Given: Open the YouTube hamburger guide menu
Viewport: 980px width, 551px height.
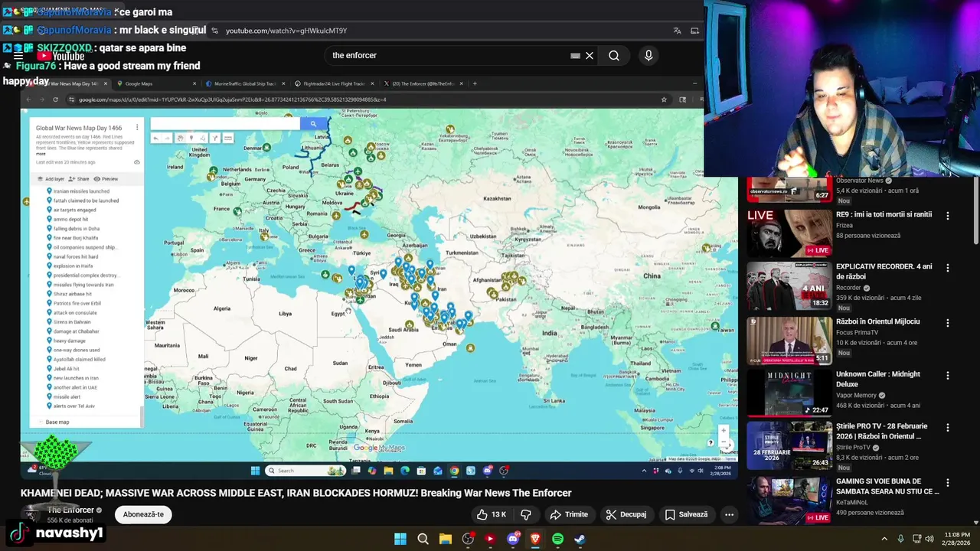Looking at the screenshot, I should click(18, 56).
